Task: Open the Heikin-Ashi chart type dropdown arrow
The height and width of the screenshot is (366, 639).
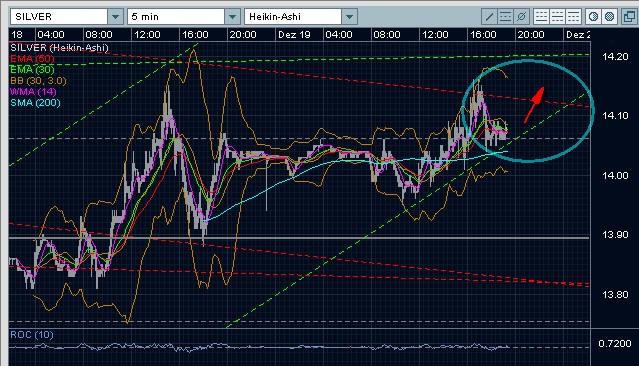Action: [349, 17]
